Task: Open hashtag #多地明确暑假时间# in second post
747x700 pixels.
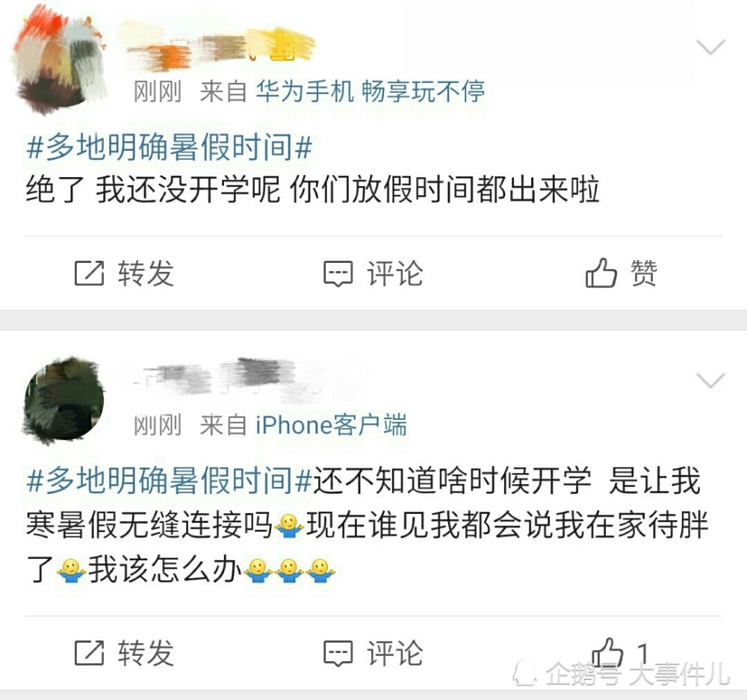Action: (170, 480)
